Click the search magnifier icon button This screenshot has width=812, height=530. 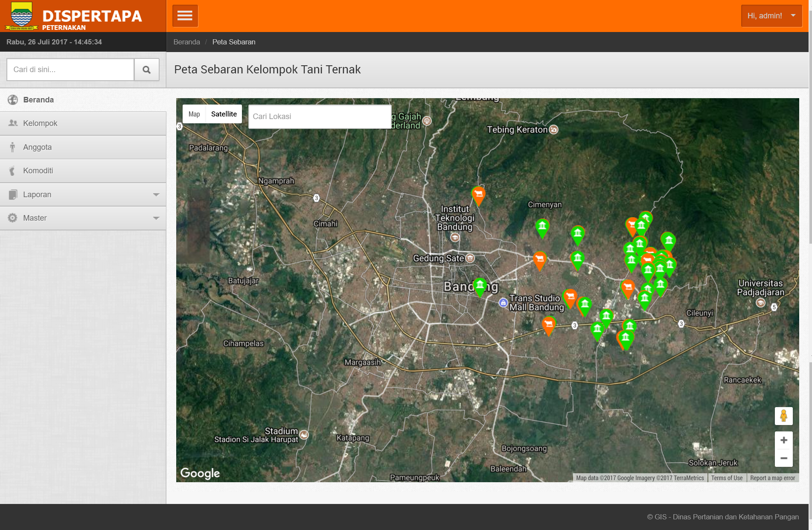(x=146, y=70)
